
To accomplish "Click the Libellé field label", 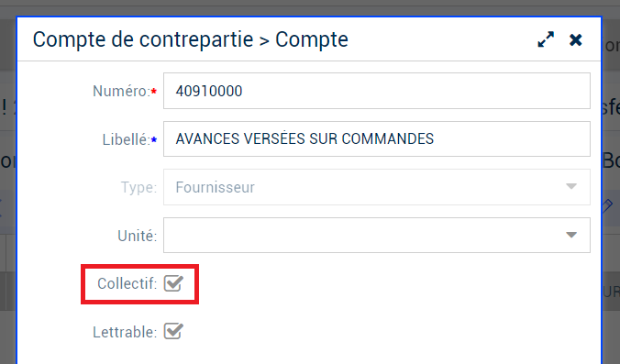I will coord(127,139).
